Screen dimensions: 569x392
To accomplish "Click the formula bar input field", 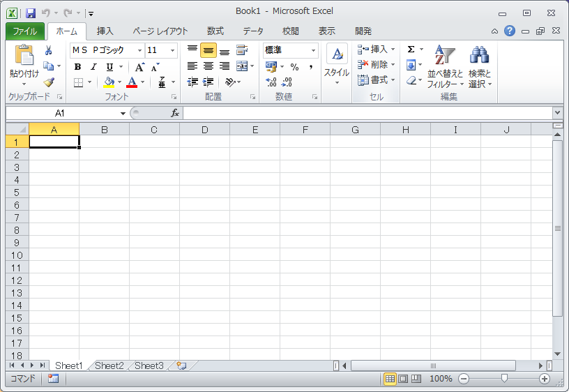I will pos(368,113).
